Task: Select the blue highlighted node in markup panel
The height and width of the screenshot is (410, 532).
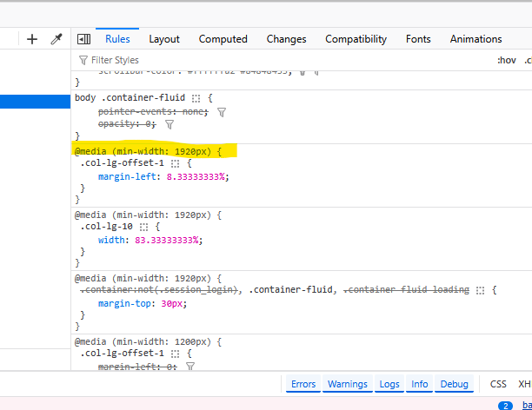Action: click(36, 102)
